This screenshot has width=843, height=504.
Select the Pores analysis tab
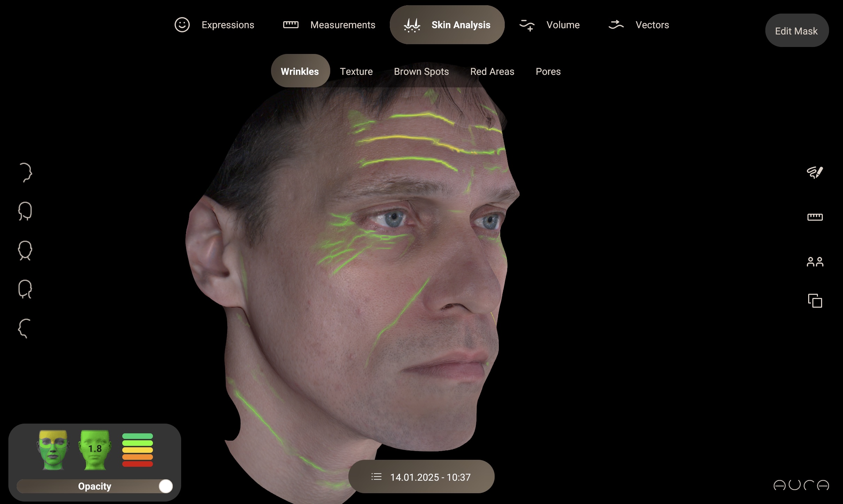pos(548,71)
